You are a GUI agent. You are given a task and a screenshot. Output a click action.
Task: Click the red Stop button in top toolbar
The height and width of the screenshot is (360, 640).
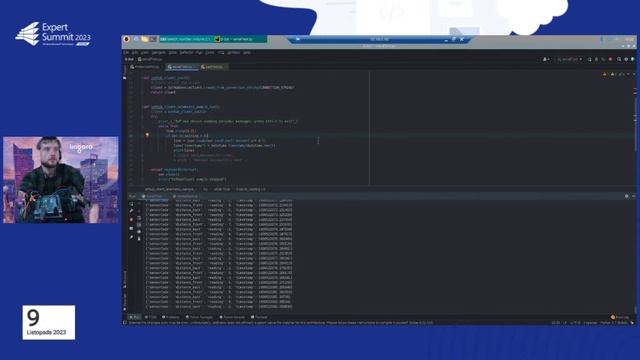(610, 60)
